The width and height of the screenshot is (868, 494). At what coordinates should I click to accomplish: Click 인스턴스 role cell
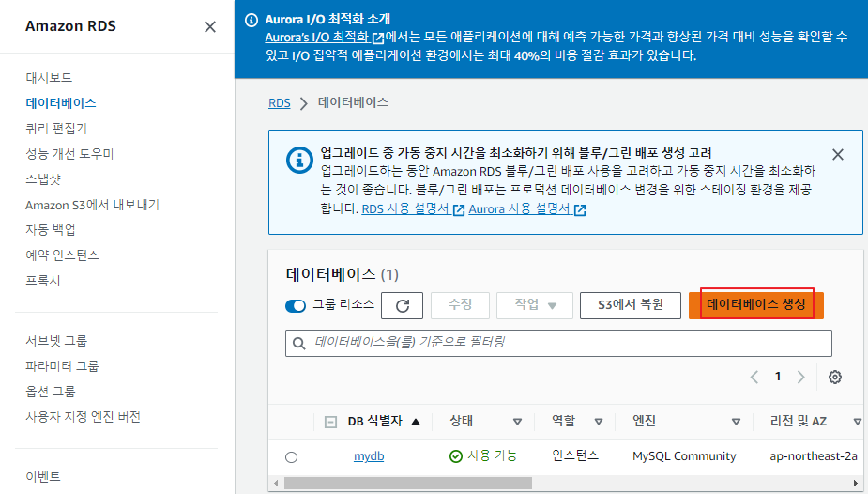coord(575,455)
